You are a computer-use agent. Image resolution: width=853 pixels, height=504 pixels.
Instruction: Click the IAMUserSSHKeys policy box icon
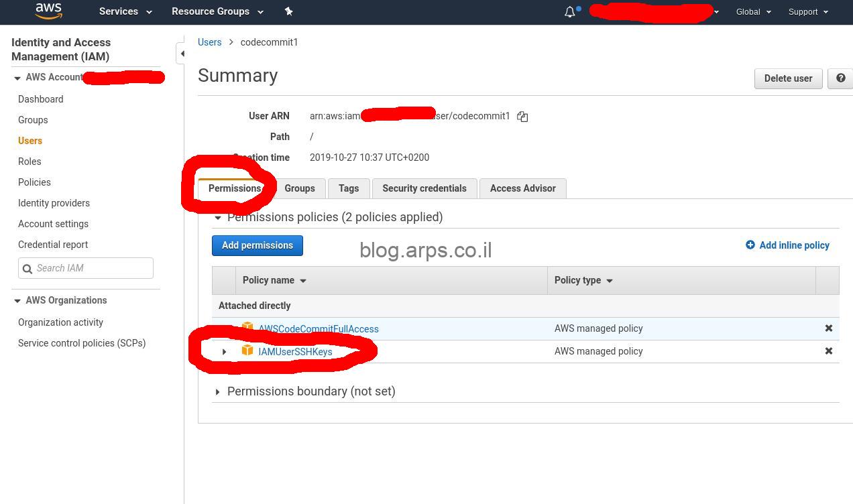click(247, 351)
